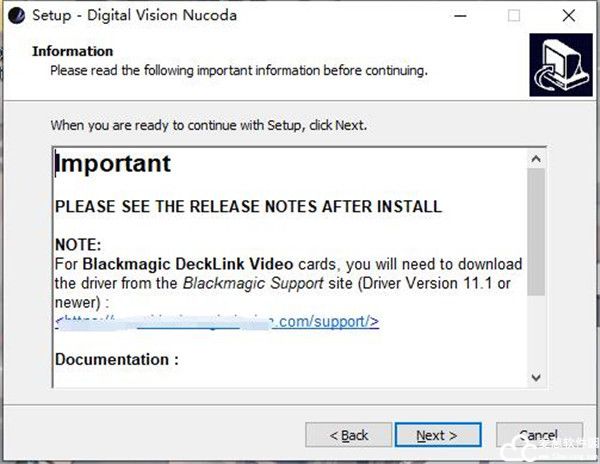The image size is (600, 464).
Task: Click the maximize window icon
Action: point(514,16)
